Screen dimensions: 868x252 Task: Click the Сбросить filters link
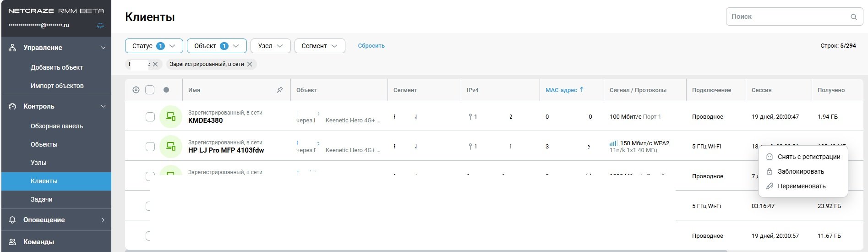[371, 46]
